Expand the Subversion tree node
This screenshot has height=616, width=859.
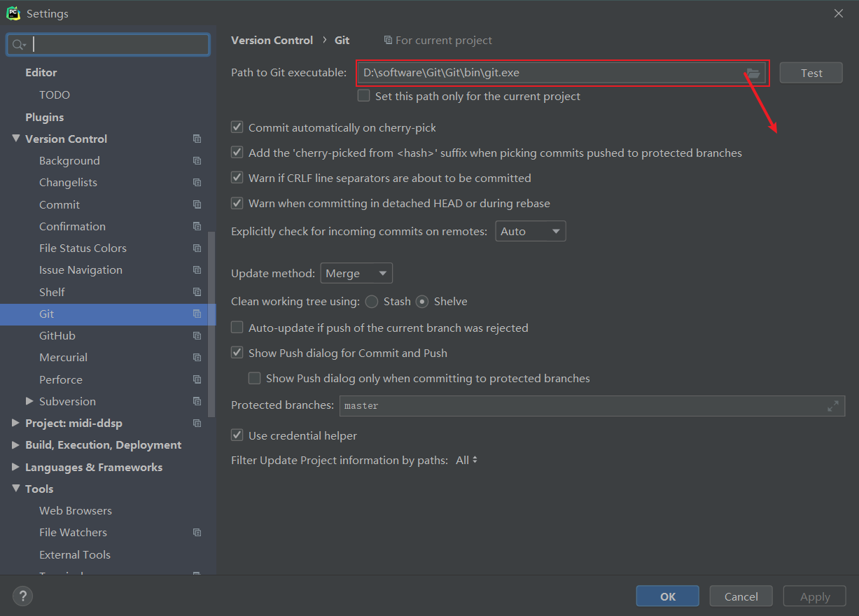tap(29, 401)
